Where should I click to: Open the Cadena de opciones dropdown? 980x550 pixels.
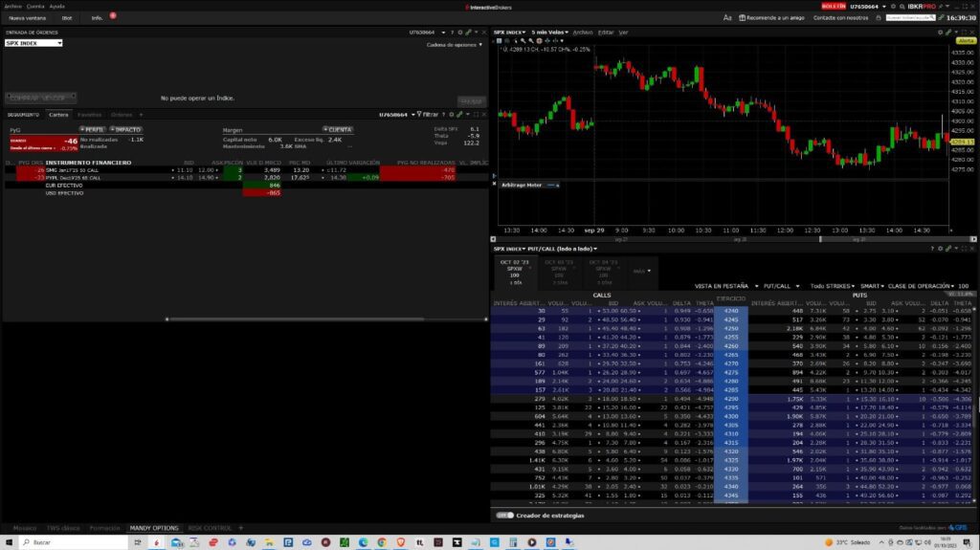coord(455,45)
